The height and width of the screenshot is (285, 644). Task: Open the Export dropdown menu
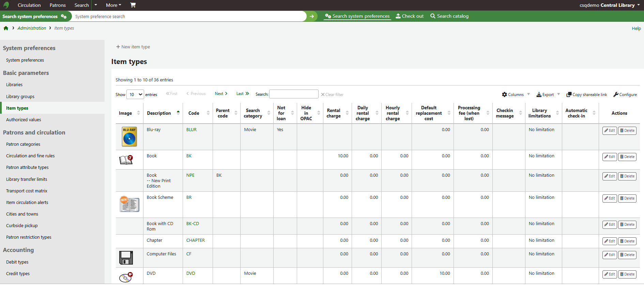(x=548, y=95)
